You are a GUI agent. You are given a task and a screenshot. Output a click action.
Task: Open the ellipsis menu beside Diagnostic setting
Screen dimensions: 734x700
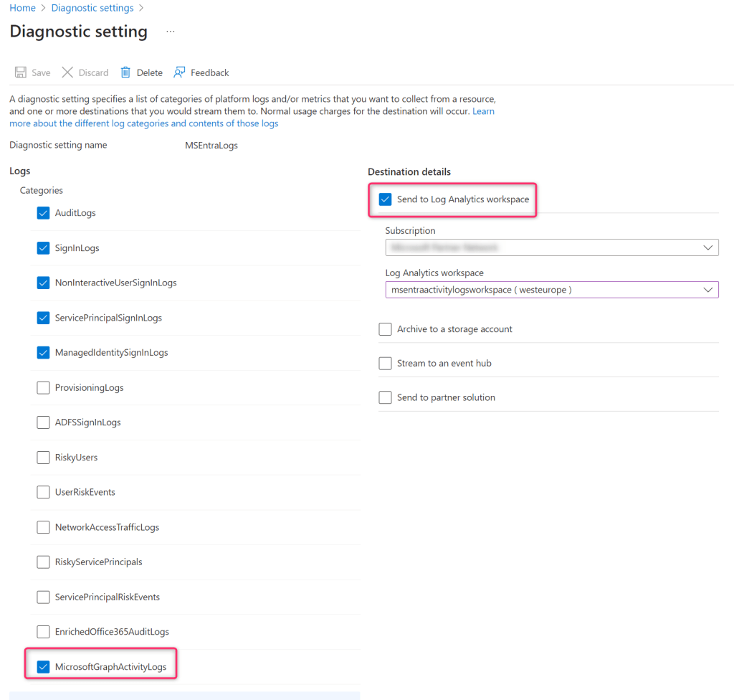(x=171, y=32)
